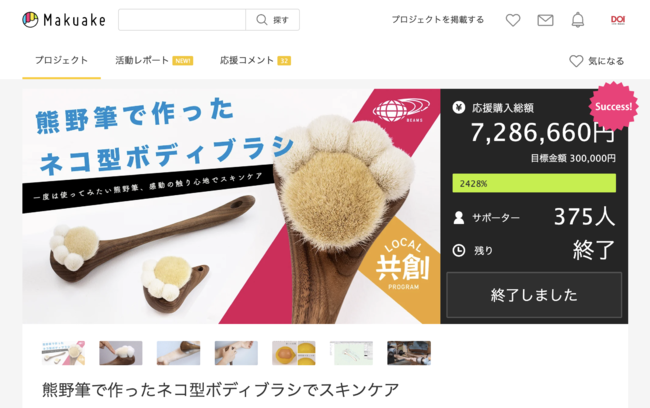Screen dimensions: 650x408
Task: Select the プロジェクト tab
Action: click(x=61, y=61)
